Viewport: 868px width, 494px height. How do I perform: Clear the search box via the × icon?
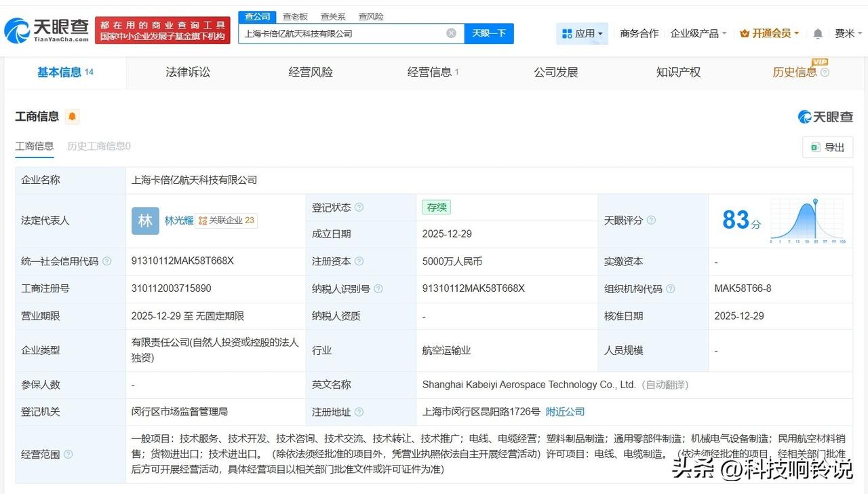coord(450,33)
